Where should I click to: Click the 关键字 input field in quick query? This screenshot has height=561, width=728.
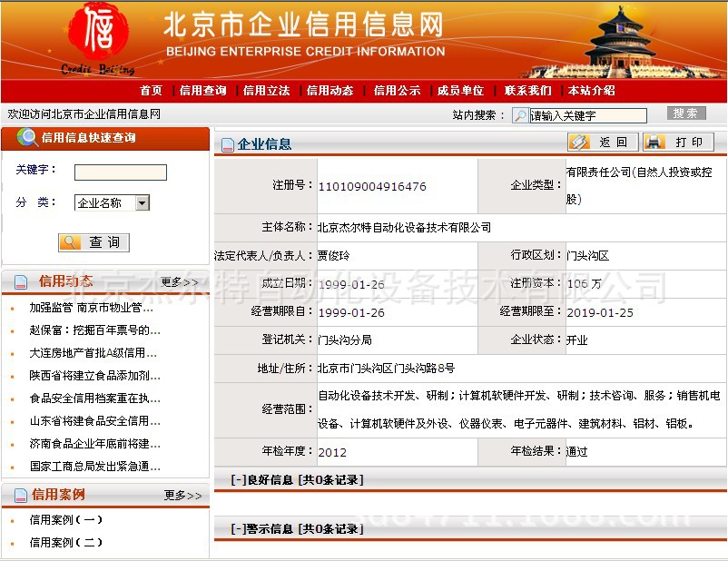pos(121,172)
